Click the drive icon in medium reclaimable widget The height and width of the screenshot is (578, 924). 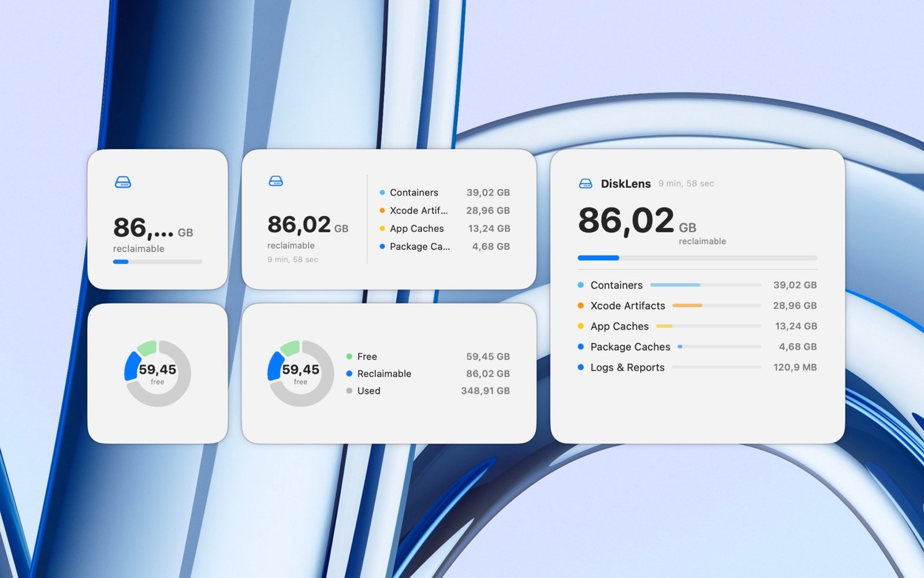click(276, 181)
